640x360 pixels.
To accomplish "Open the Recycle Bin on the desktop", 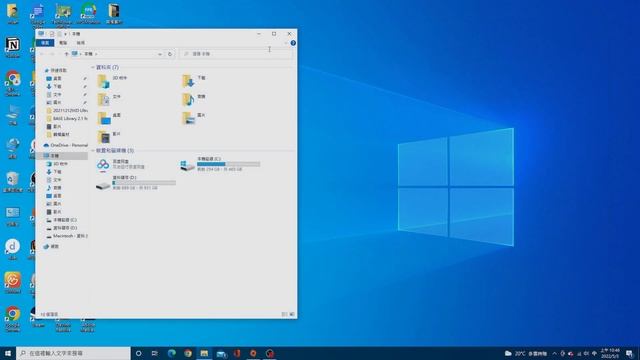I will pos(13,182).
